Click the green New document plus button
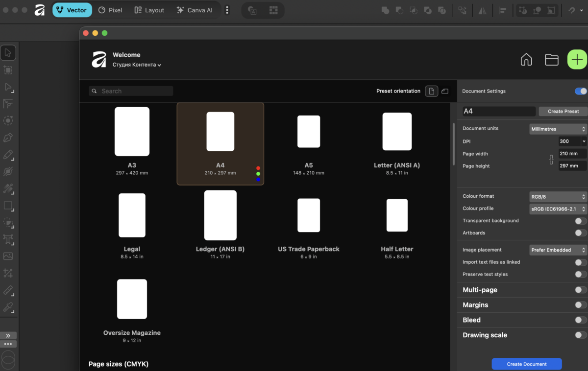588x371 pixels. tap(577, 60)
